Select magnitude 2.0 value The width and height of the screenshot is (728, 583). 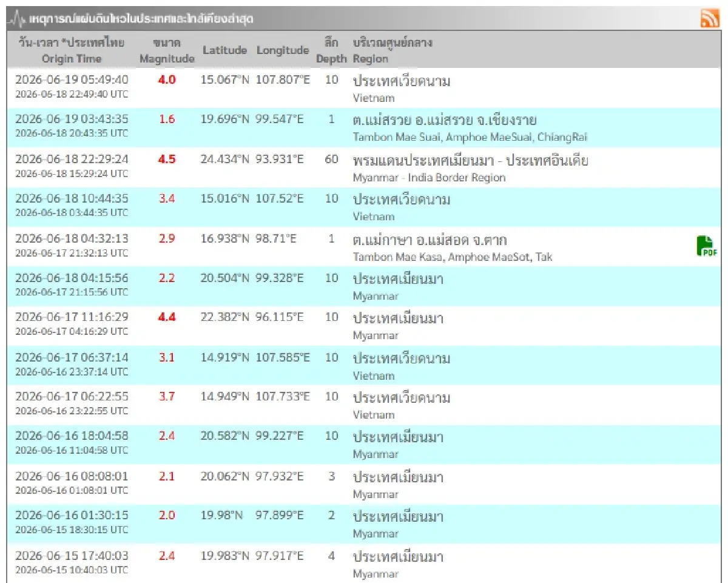point(167,516)
